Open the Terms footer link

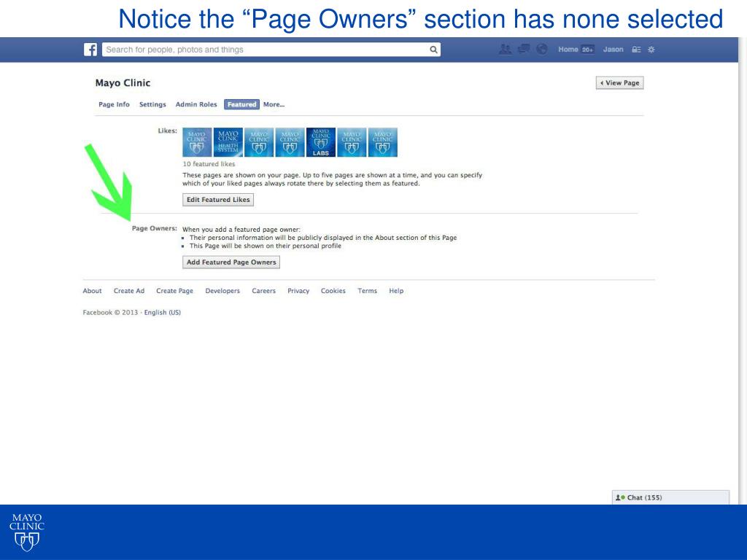[x=368, y=291]
